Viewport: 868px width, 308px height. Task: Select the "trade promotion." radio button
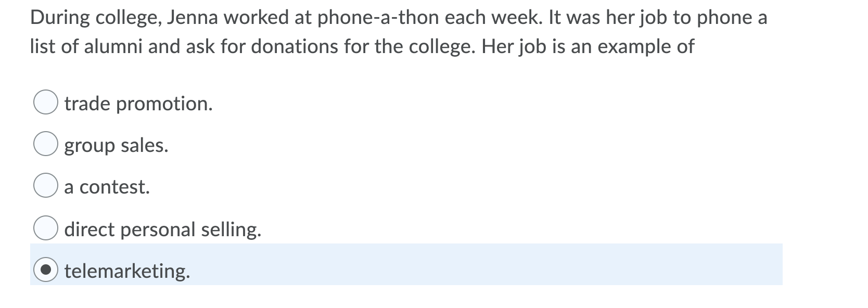[46, 102]
